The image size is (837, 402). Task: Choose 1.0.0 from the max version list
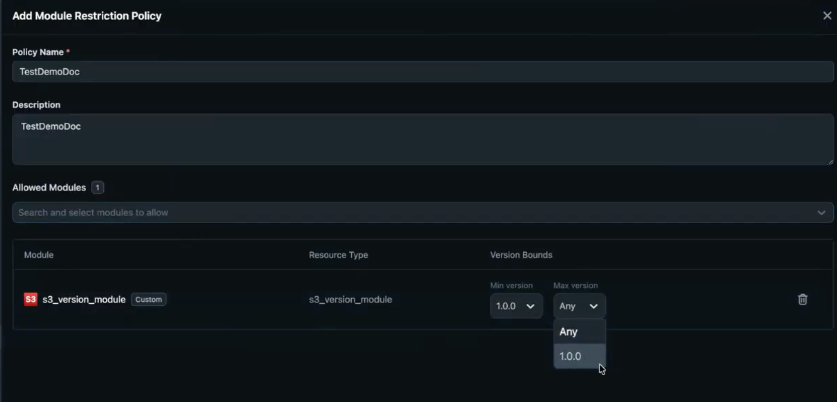click(579, 356)
